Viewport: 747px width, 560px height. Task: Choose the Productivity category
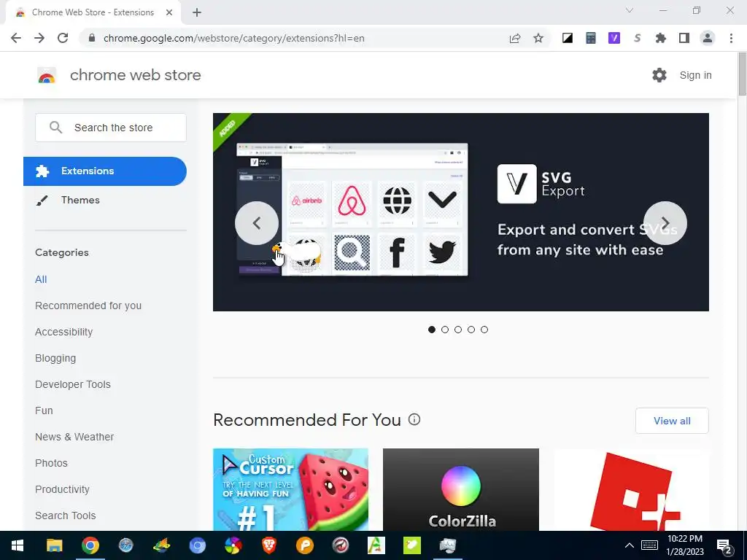(x=62, y=489)
